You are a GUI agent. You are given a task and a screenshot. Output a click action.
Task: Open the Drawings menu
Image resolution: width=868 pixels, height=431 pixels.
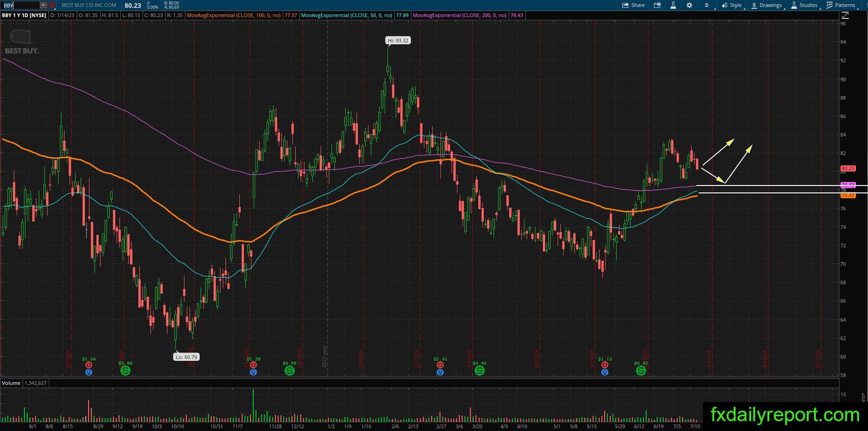tap(767, 5)
